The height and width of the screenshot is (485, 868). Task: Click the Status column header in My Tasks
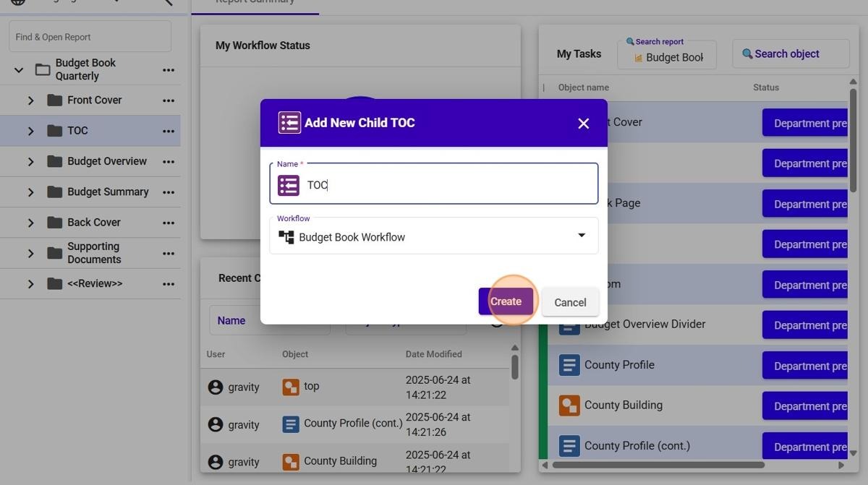coord(766,87)
